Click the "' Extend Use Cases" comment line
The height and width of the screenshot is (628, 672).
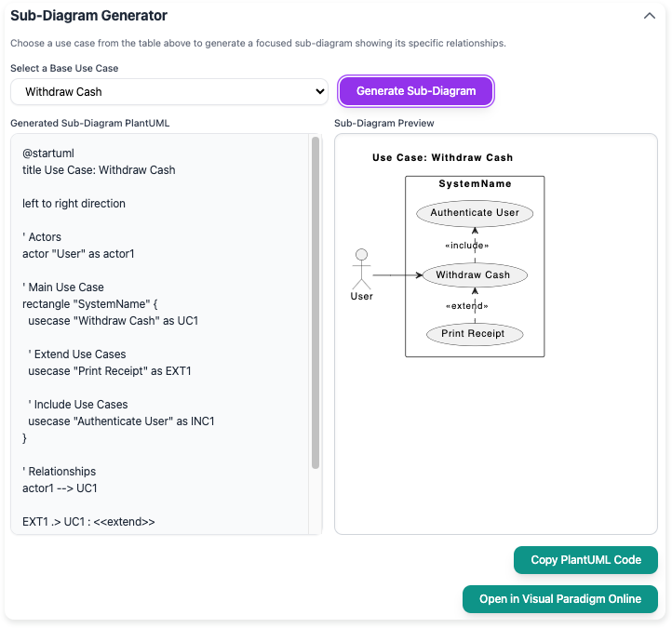[x=77, y=354]
